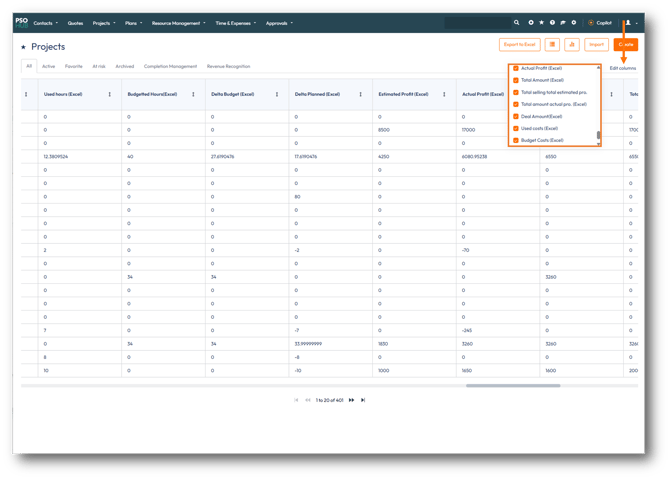
Task: Click the cell value 33.99999999
Action: pos(308,344)
